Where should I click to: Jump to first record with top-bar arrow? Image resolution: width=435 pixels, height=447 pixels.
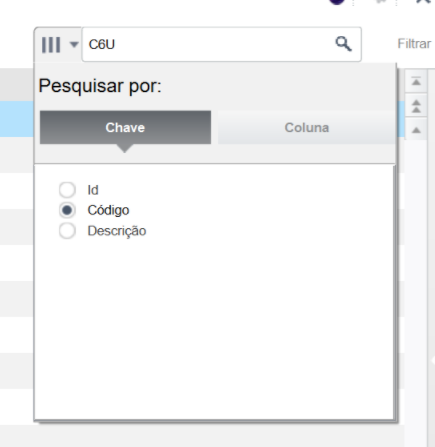tap(416, 81)
